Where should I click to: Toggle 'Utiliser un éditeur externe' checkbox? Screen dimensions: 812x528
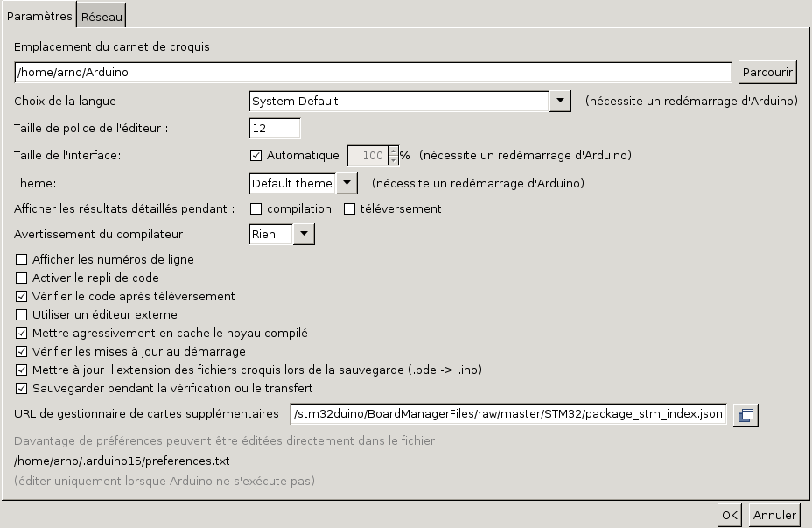pyautogui.click(x=22, y=315)
